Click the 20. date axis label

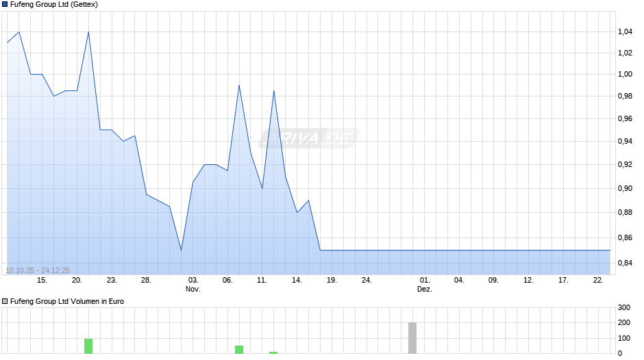(77, 281)
